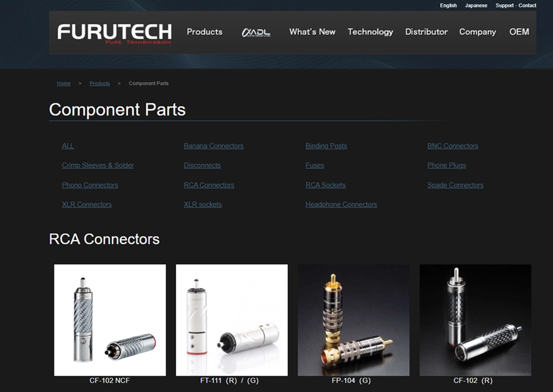The height and width of the screenshot is (392, 553).
Task: Open the FP-104 (G) product image
Action: (353, 320)
